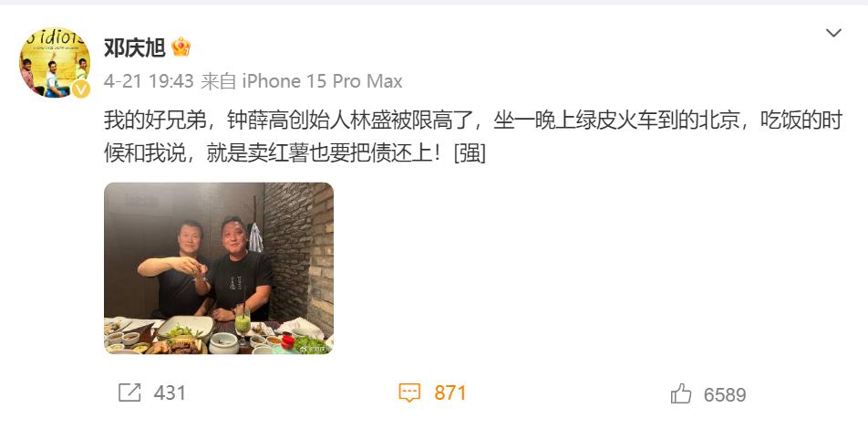Like the post with thumbs-up icon
The height and width of the screenshot is (429, 868).
pyautogui.click(x=681, y=394)
